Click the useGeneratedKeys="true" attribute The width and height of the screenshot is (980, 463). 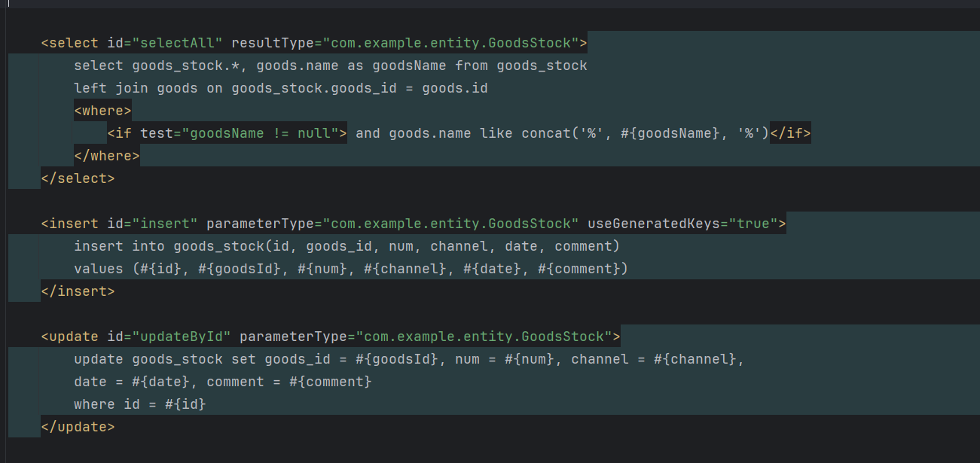pyautogui.click(x=682, y=224)
